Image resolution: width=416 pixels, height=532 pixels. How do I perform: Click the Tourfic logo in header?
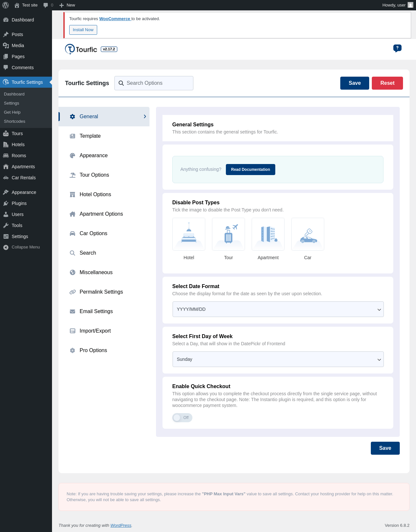81,49
